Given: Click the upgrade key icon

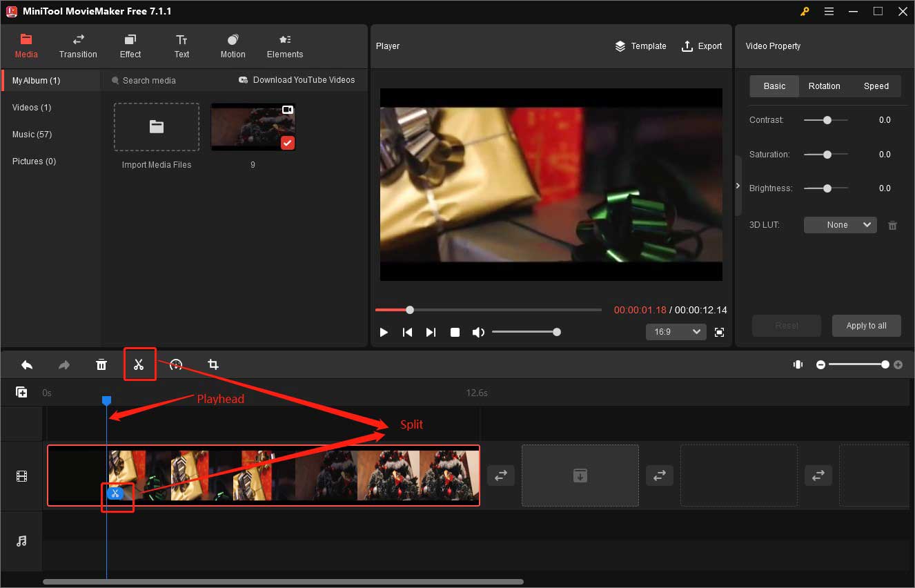Looking at the screenshot, I should 804,11.
